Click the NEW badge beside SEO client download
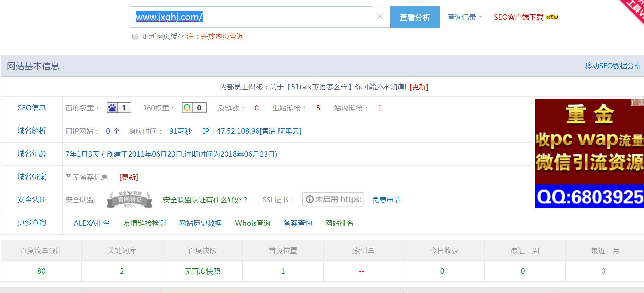Image resolution: width=644 pixels, height=293 pixels. pyautogui.click(x=552, y=17)
